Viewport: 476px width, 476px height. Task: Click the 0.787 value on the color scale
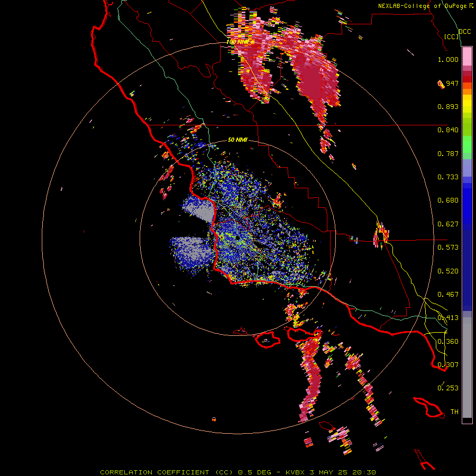pyautogui.click(x=448, y=153)
